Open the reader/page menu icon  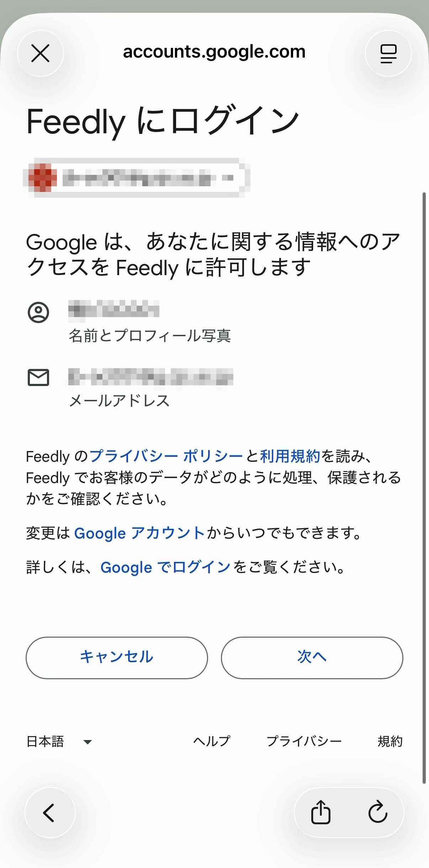388,53
